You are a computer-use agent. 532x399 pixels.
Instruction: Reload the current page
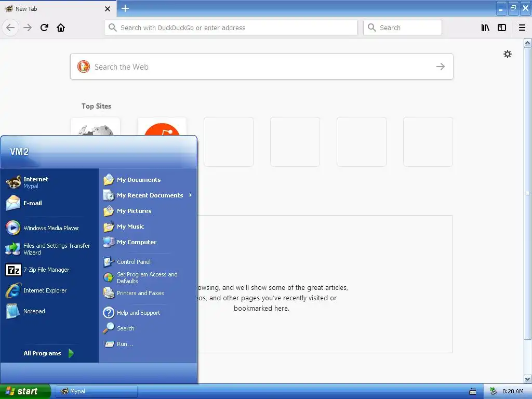[44, 28]
